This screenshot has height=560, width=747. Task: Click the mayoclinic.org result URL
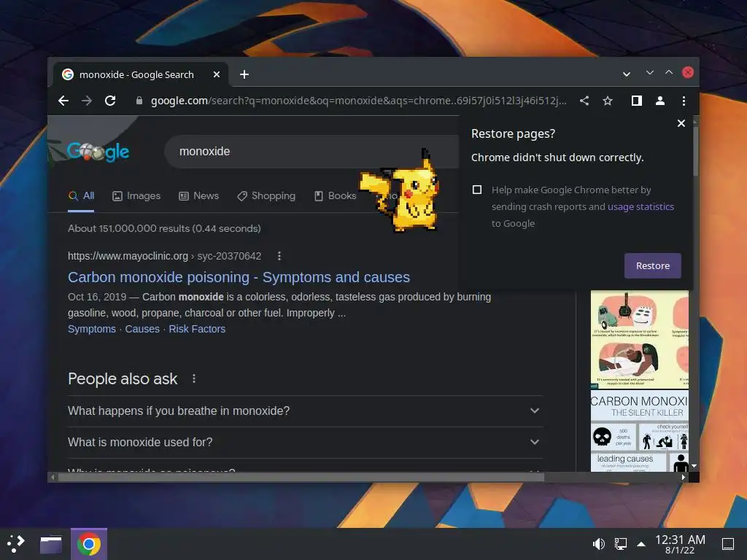164,256
